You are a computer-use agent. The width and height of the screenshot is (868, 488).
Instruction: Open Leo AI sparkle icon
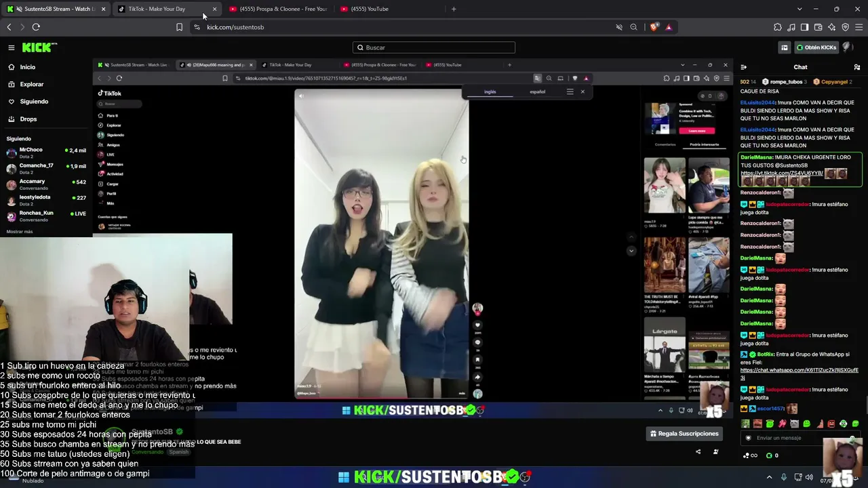(832, 27)
